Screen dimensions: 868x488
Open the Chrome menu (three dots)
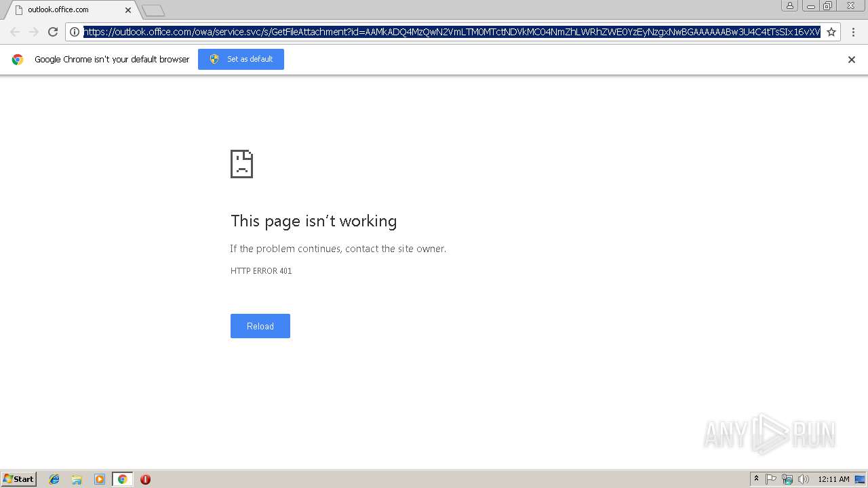tap(853, 32)
